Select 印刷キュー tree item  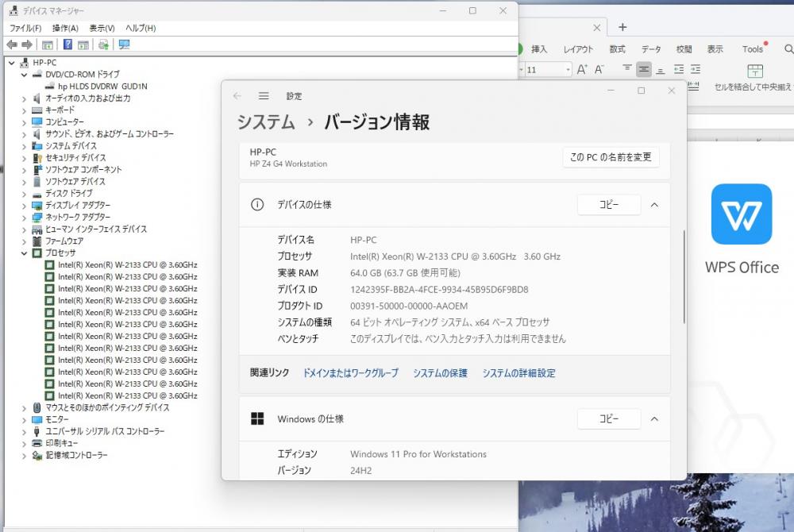(x=62, y=443)
